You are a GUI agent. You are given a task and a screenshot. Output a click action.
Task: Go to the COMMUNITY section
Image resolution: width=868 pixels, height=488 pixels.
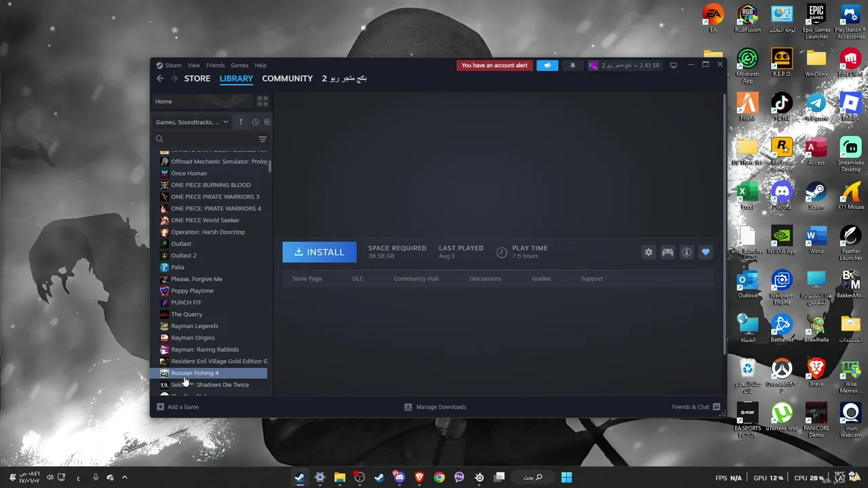click(288, 79)
